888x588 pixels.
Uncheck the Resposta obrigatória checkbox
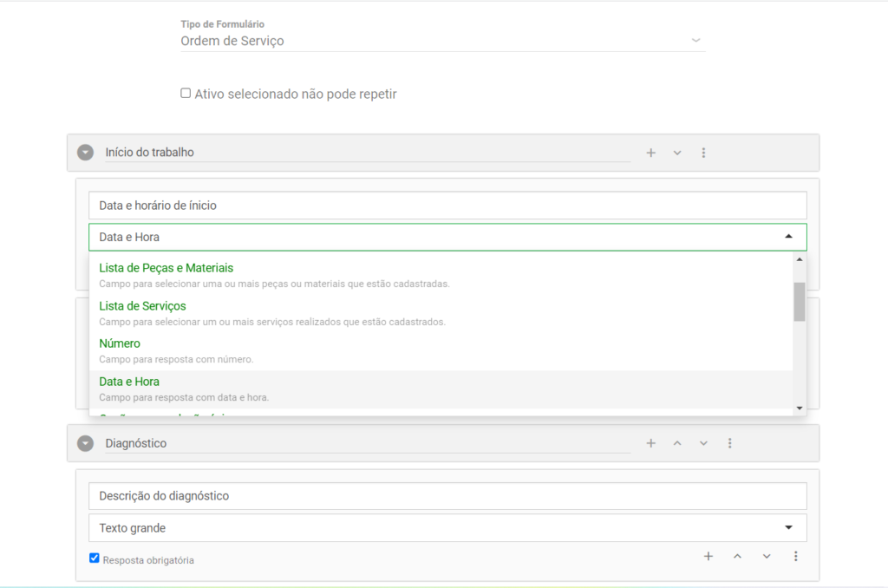94,558
